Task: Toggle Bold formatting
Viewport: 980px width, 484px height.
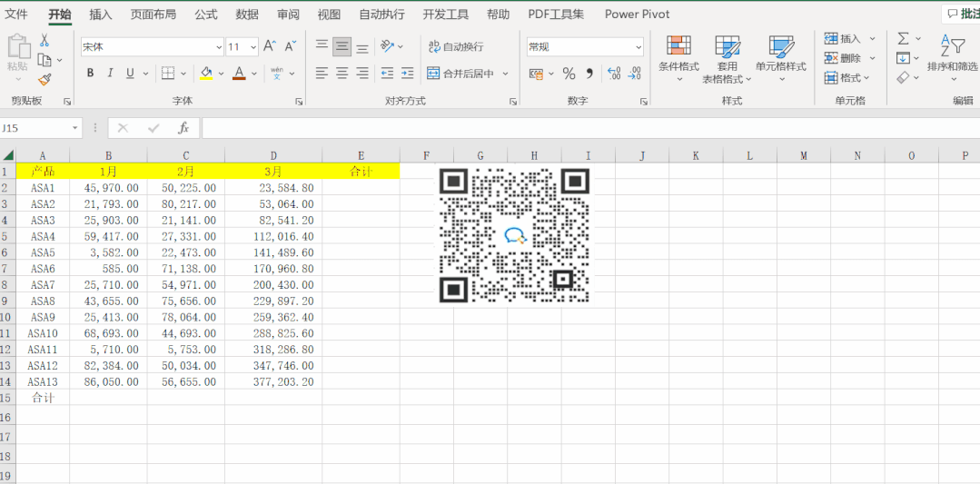Action: [90, 74]
